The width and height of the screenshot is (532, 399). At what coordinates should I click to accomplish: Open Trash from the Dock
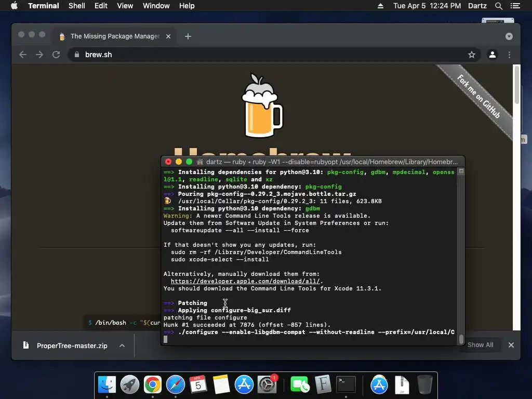pos(425,385)
